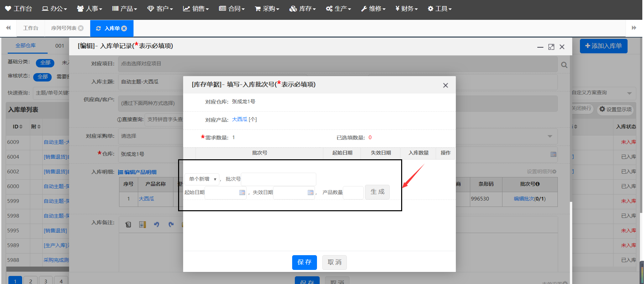Click the paste icon in 入库备注 toolbar

point(128,224)
